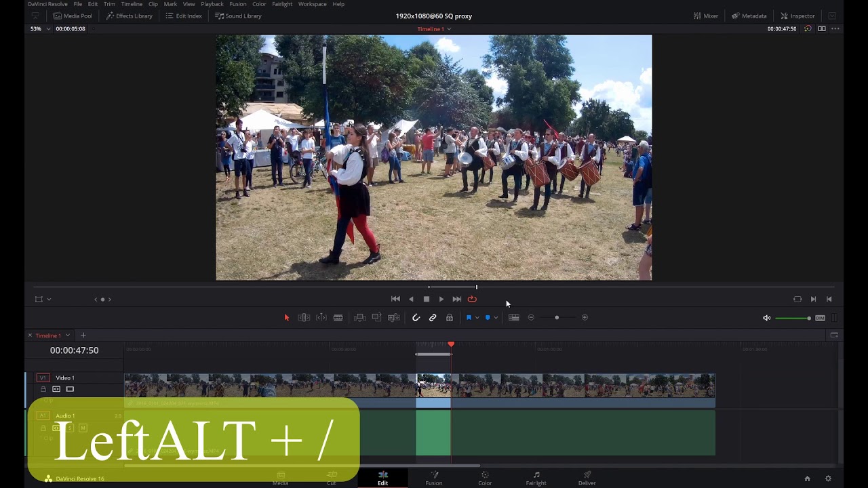Open the Timeline 1 tab dropdown arrow

(67, 335)
